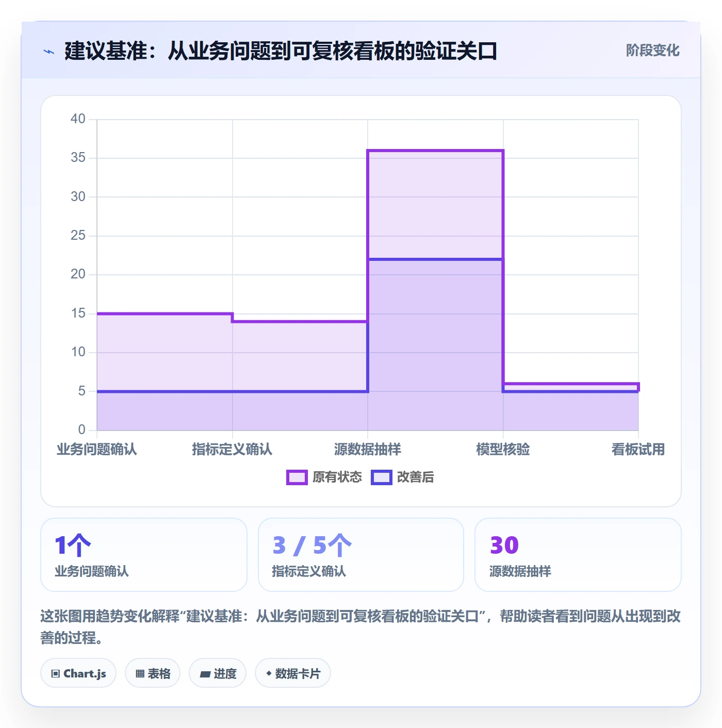Click the y-axis value 40
The width and height of the screenshot is (722, 728).
pyautogui.click(x=78, y=119)
